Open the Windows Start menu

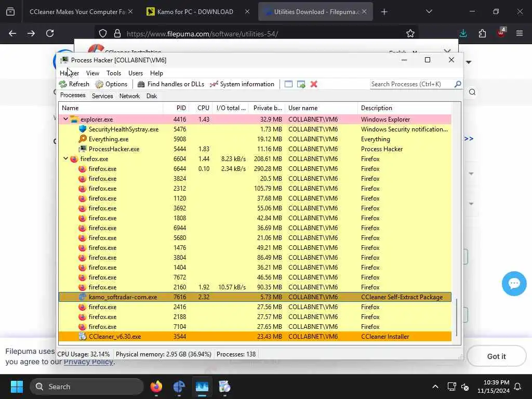[17, 387]
